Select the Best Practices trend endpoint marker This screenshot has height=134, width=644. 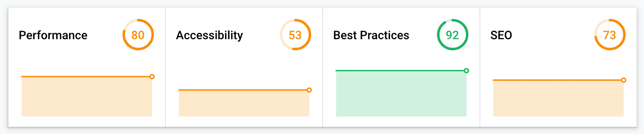pyautogui.click(x=467, y=71)
